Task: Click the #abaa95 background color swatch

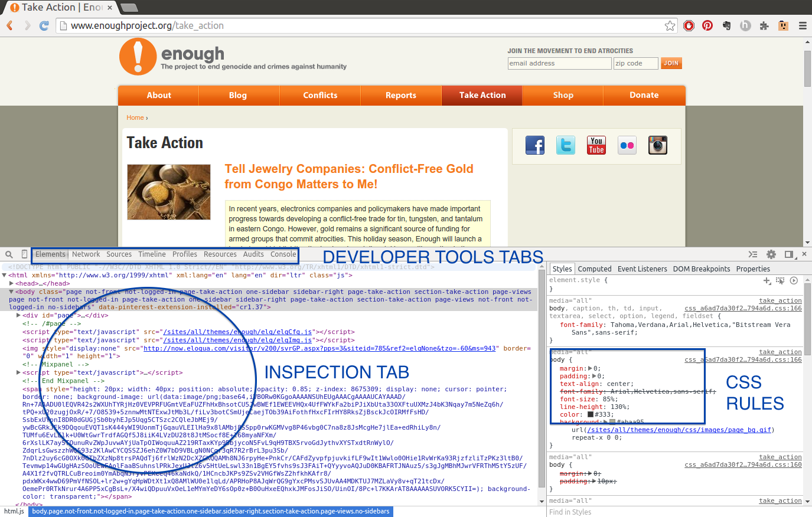Action: click(613, 422)
